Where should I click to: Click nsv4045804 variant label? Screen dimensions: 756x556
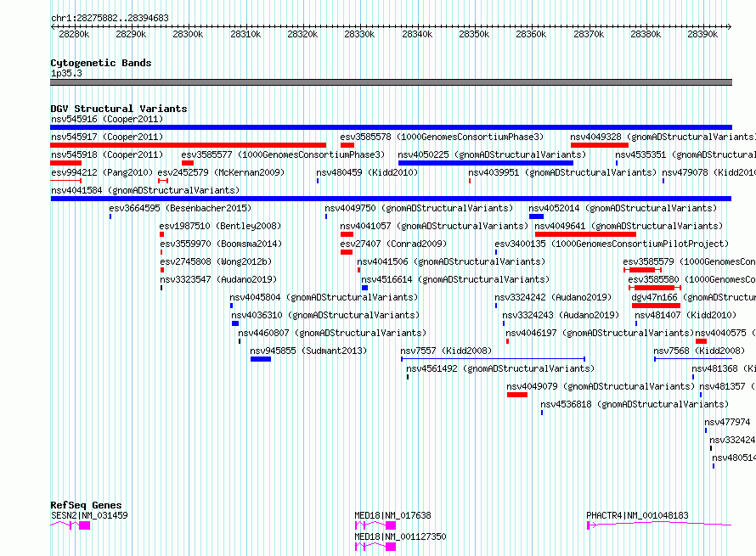(x=324, y=297)
